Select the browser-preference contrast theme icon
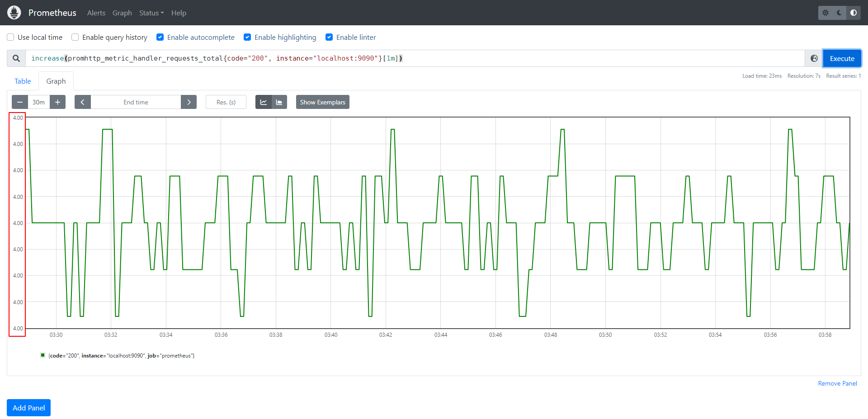The height and width of the screenshot is (419, 868). 854,13
